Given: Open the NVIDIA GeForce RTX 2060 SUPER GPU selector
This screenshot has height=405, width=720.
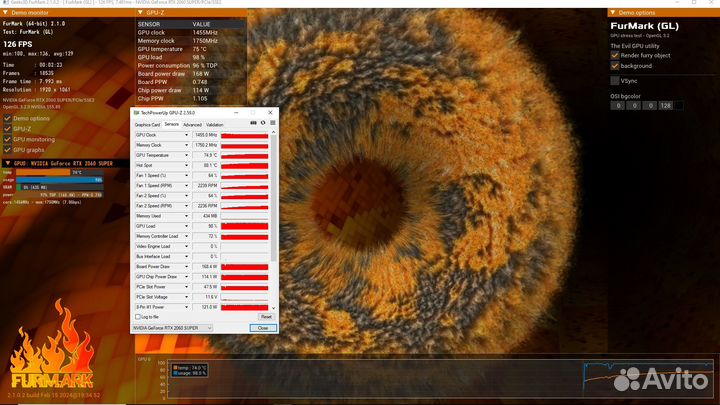Looking at the screenshot, I should point(172,328).
